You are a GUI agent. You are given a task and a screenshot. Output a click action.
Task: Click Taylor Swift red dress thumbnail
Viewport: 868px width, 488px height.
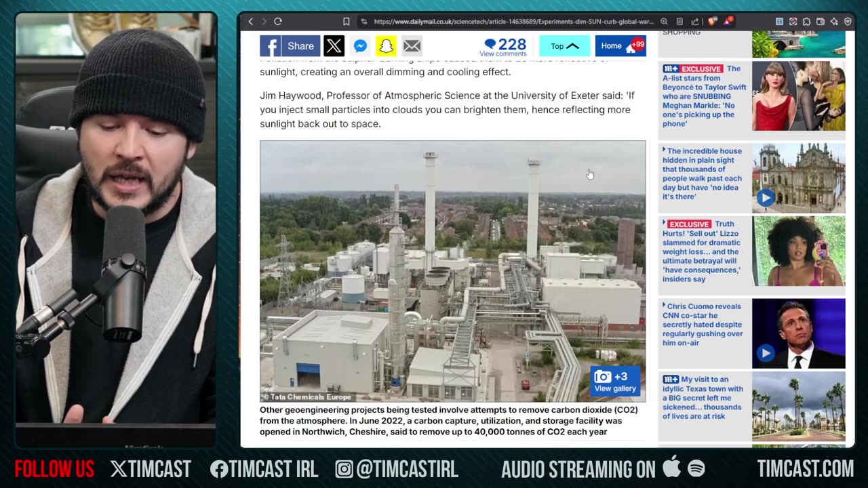click(799, 96)
